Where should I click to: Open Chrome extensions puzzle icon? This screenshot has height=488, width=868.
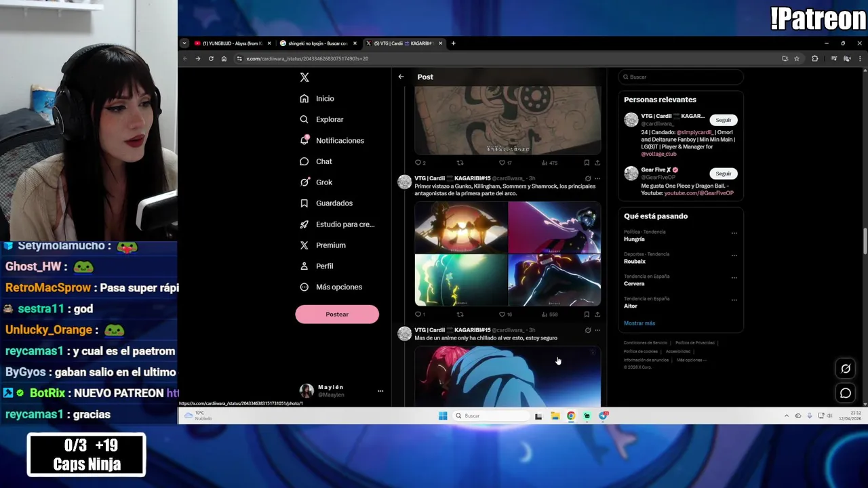(x=815, y=59)
